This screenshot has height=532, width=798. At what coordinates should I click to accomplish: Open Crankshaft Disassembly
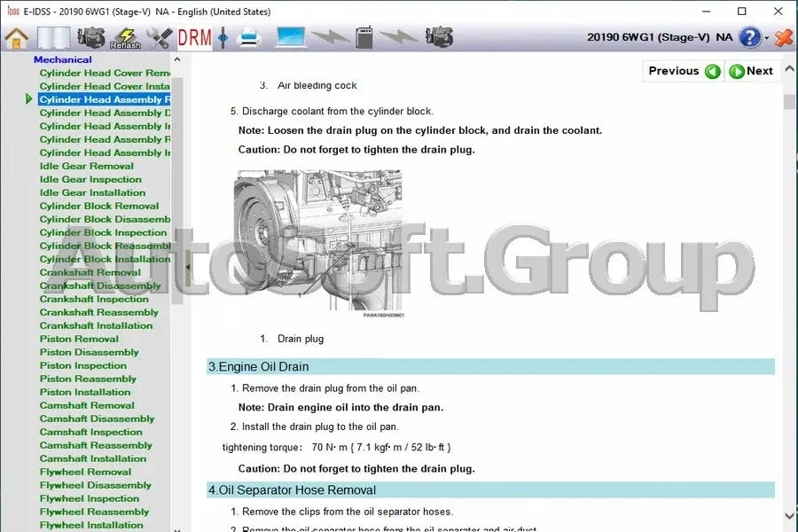click(x=100, y=286)
